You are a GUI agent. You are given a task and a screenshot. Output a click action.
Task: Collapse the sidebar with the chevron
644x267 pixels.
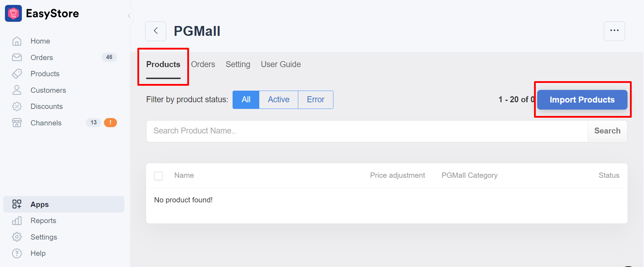click(129, 16)
